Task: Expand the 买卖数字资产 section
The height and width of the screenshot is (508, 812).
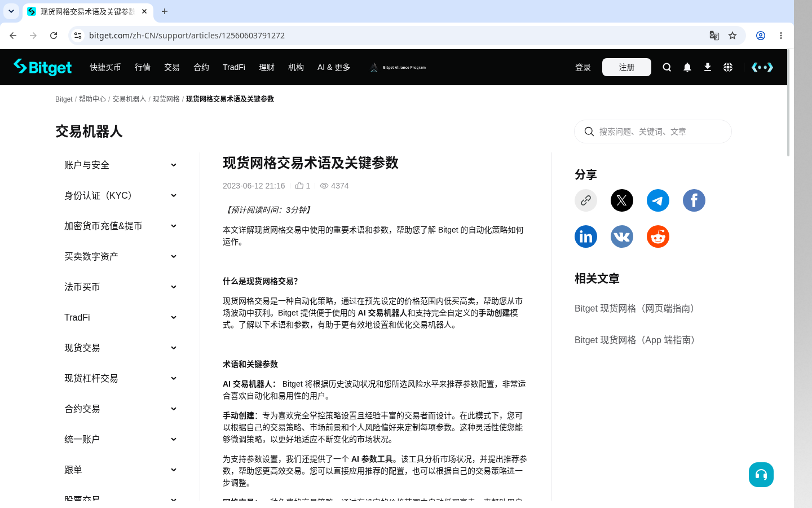Action: [121, 256]
